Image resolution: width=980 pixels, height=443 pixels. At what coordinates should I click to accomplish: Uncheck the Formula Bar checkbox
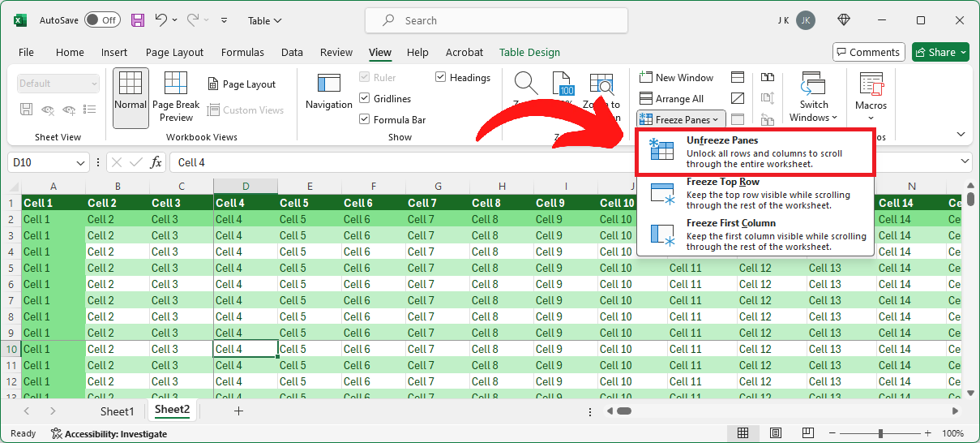tap(365, 120)
